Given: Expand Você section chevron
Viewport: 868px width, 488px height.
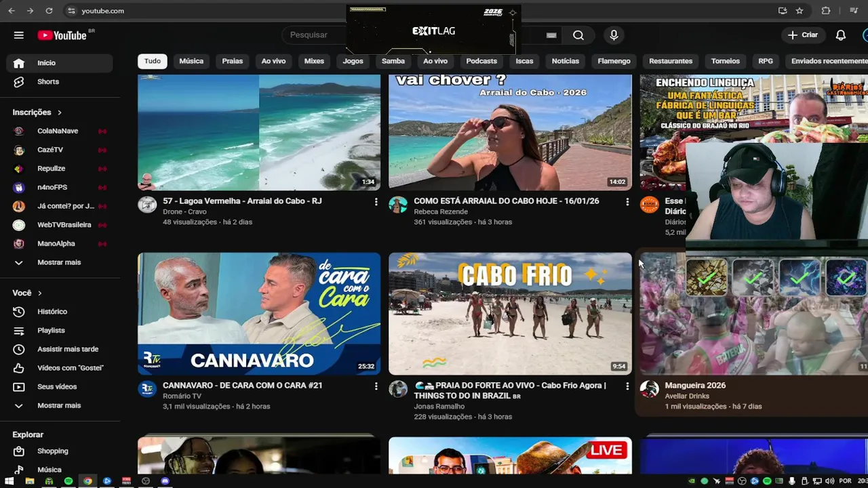Looking at the screenshot, I should 39,293.
